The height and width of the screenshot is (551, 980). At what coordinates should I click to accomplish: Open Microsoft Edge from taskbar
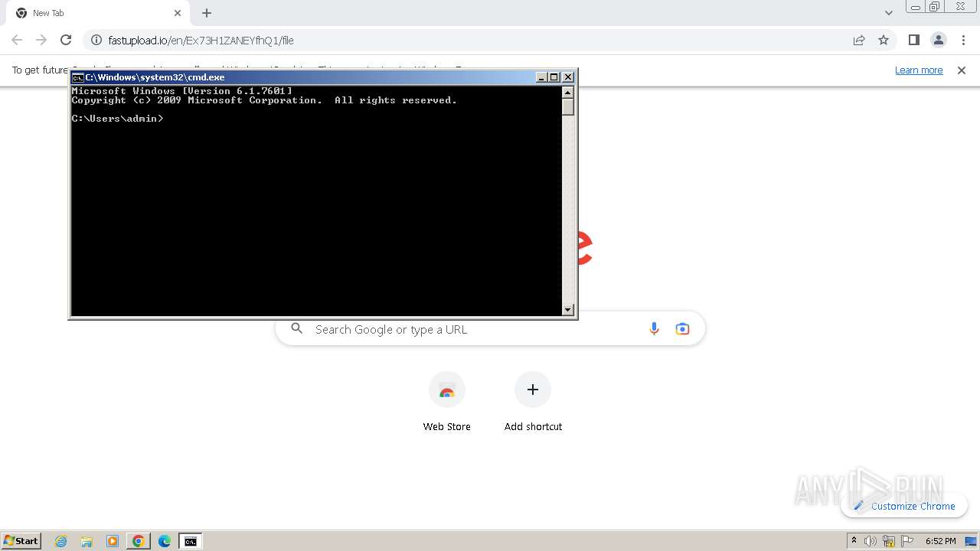(x=164, y=541)
